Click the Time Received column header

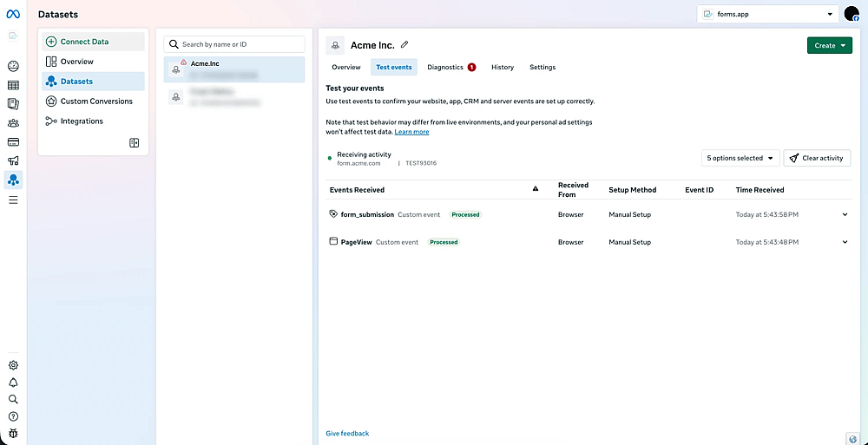[x=759, y=190]
